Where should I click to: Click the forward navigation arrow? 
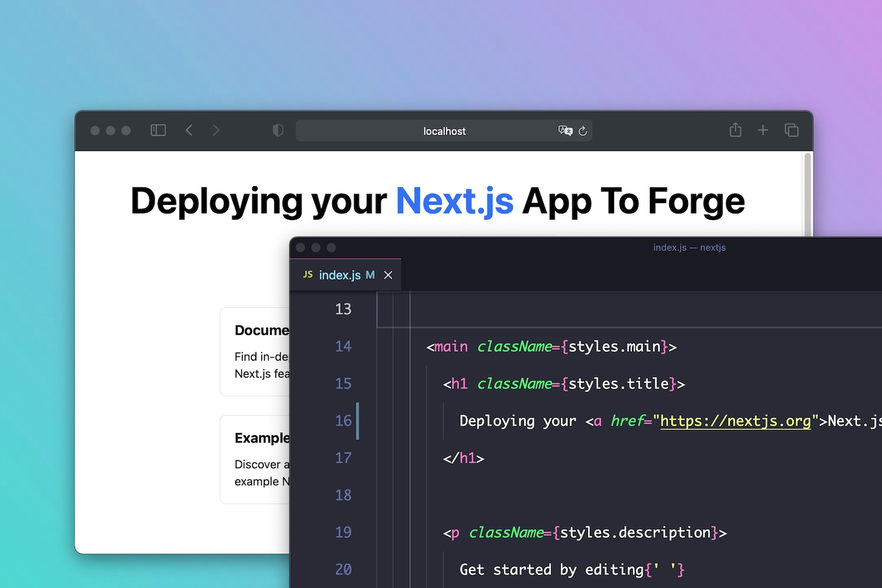pyautogui.click(x=216, y=130)
